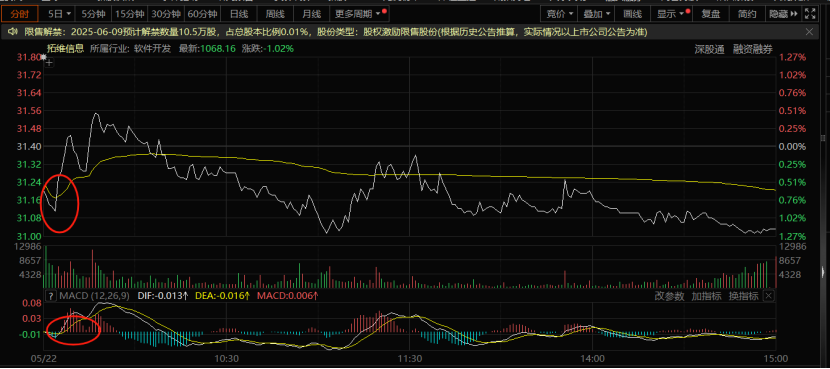Click the 10:30 time axis label
The width and height of the screenshot is (830, 369).
pos(227,358)
